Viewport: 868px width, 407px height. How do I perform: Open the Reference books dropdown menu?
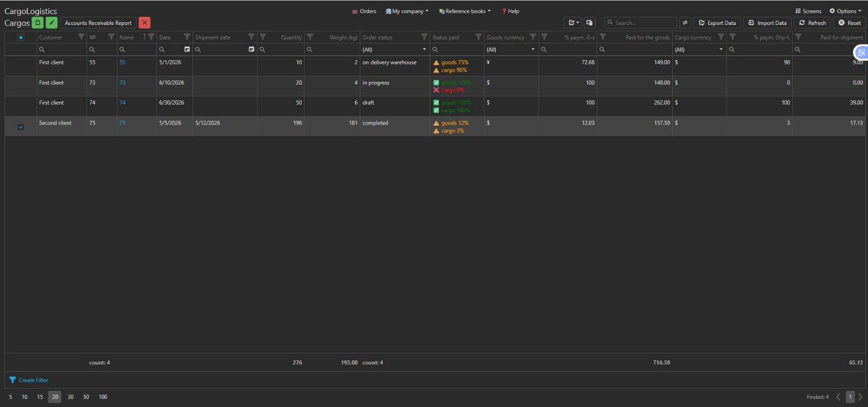465,11
